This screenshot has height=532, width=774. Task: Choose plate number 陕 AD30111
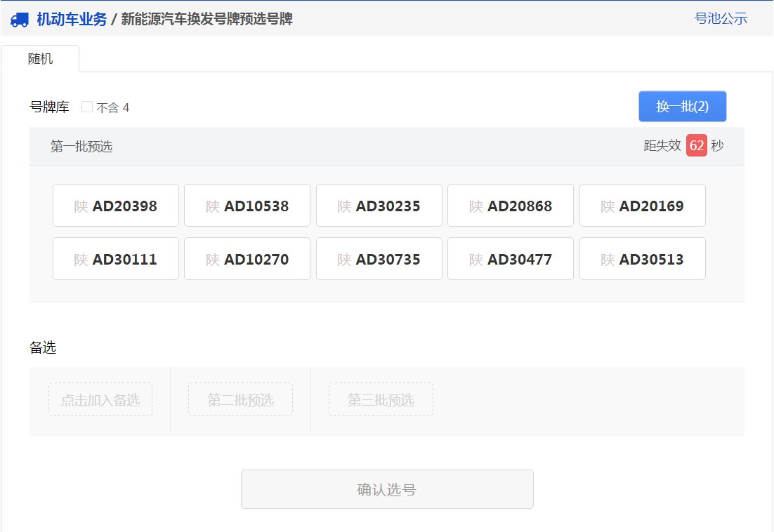click(x=116, y=259)
